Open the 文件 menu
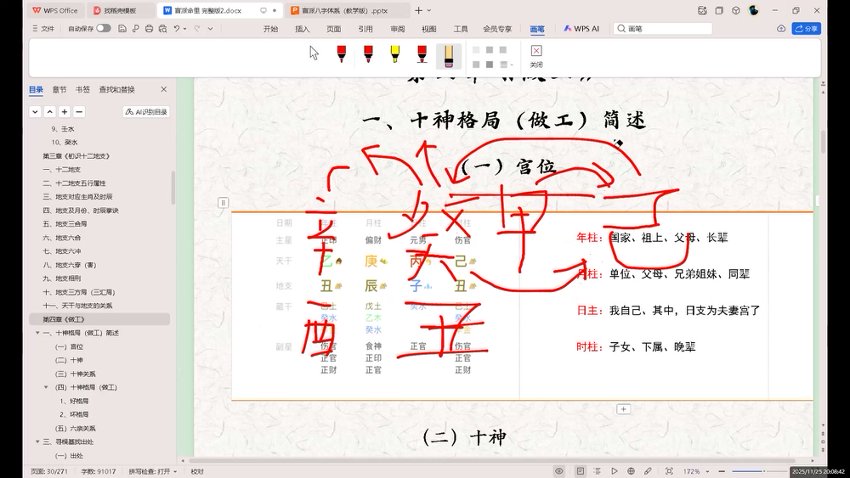 click(43, 28)
